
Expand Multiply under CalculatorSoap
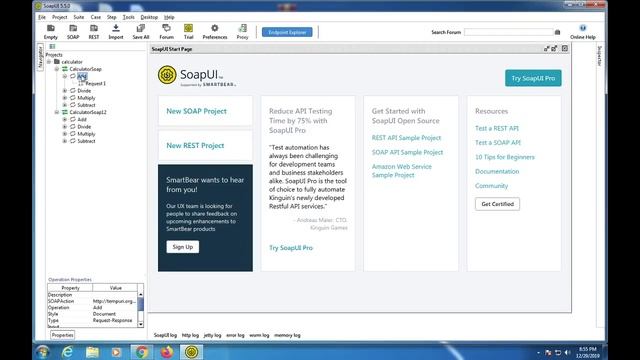click(x=64, y=98)
